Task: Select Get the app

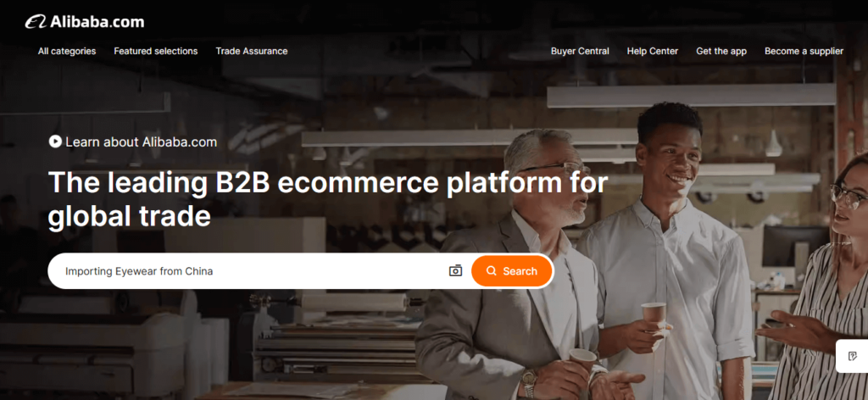Action: tap(721, 51)
